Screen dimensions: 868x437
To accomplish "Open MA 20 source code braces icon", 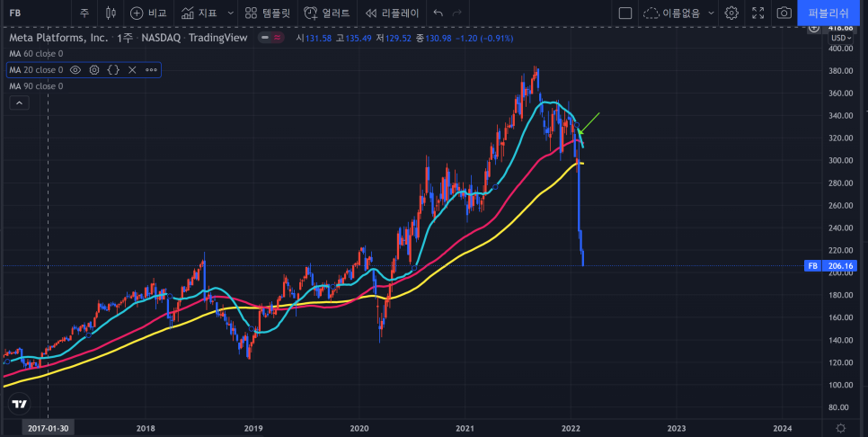I will point(113,70).
